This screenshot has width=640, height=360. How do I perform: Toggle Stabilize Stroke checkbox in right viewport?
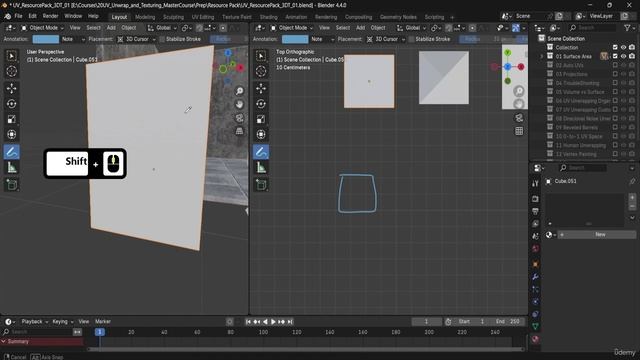pyautogui.click(x=411, y=39)
